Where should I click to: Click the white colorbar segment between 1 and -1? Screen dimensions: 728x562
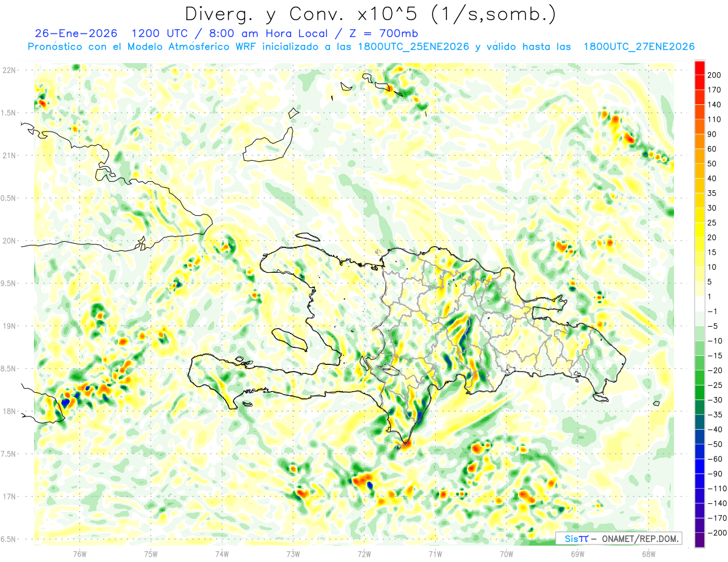pos(699,304)
